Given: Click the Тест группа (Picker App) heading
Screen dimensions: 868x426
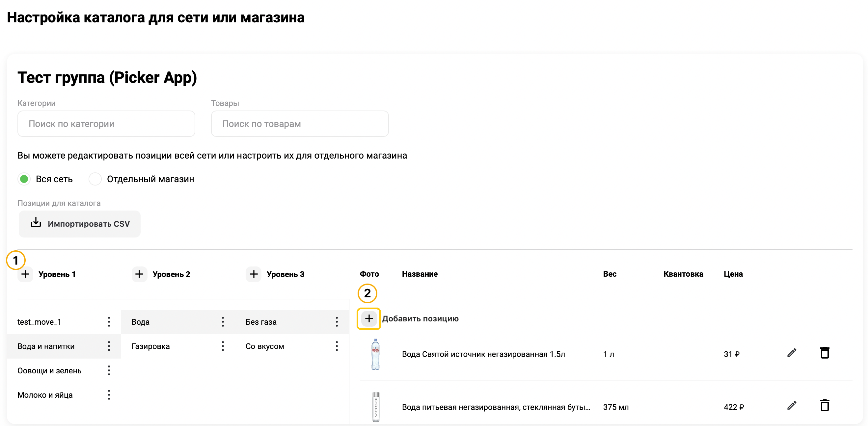Looking at the screenshot, I should [107, 78].
